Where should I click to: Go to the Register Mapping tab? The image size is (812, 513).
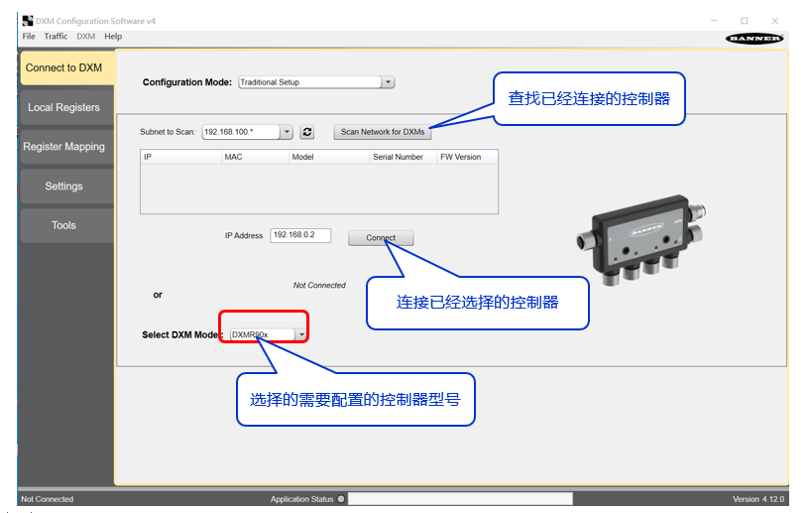(x=63, y=147)
